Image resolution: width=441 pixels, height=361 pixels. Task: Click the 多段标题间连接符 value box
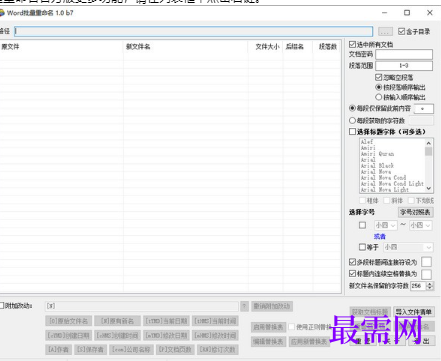coord(426,262)
